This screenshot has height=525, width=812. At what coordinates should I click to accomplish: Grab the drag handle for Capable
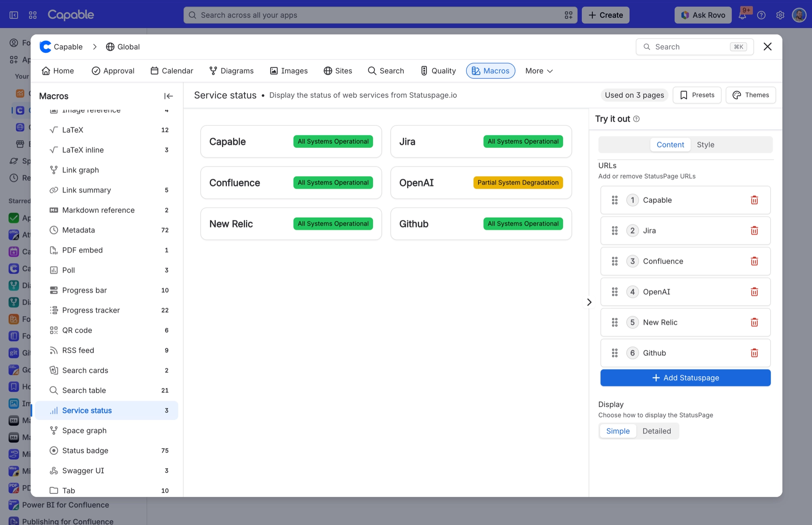tap(615, 200)
